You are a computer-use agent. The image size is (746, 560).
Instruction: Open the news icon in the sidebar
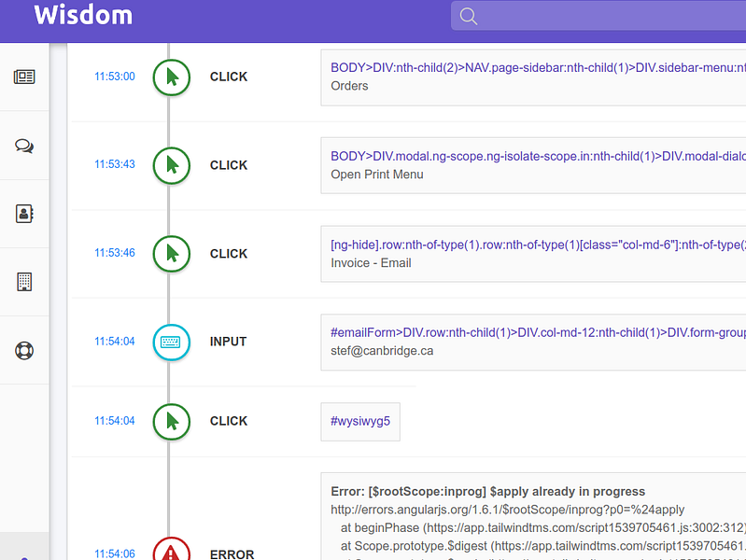coord(24,77)
